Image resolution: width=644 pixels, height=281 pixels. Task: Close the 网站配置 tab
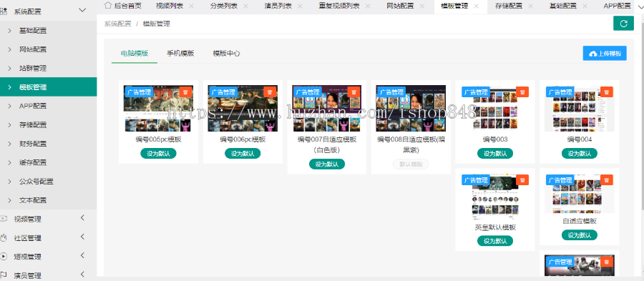(422, 6)
